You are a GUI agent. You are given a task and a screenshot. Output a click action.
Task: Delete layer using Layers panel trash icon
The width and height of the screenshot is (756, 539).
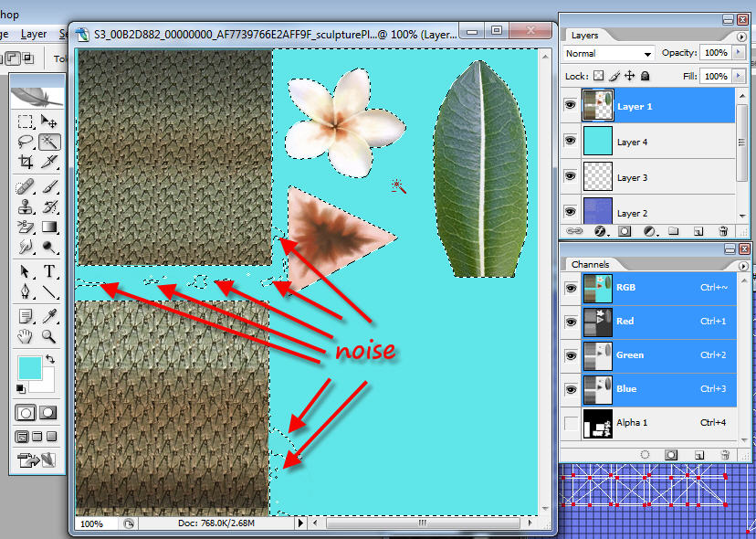(723, 231)
